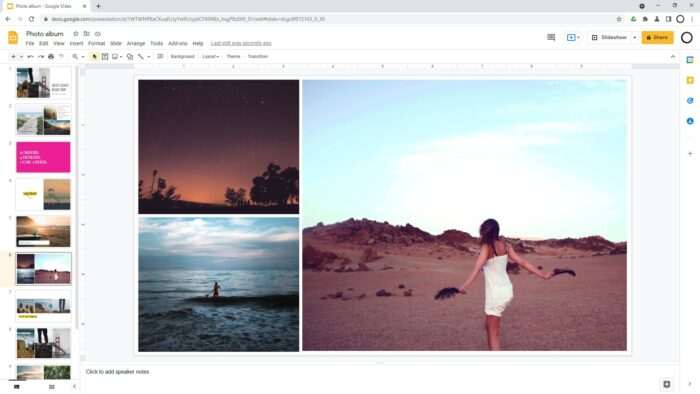Select the pink slide thumbnail

[x=43, y=157]
